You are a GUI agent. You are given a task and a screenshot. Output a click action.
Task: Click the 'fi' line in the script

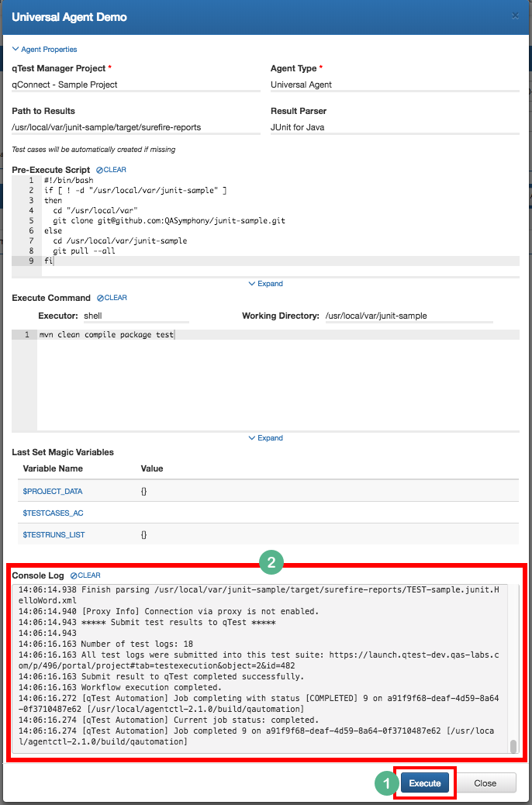point(49,261)
